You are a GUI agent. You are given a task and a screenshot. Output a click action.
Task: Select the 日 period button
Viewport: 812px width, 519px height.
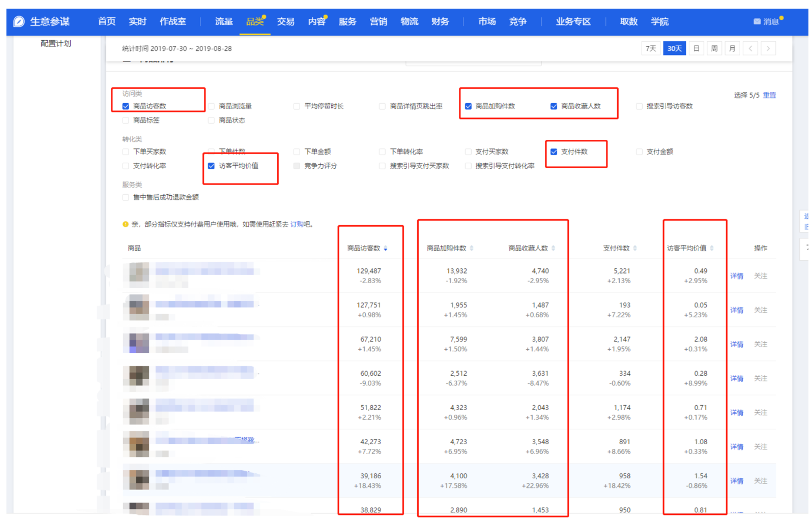point(697,49)
